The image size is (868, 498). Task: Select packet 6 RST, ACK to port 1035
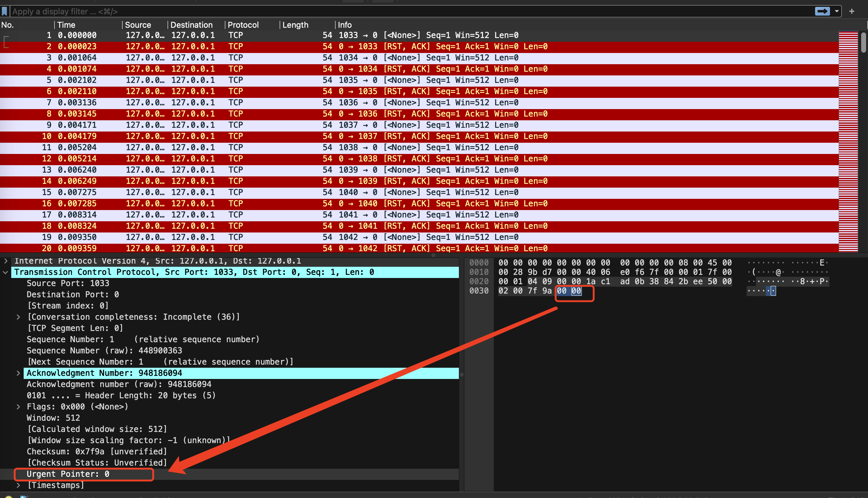coord(419,91)
